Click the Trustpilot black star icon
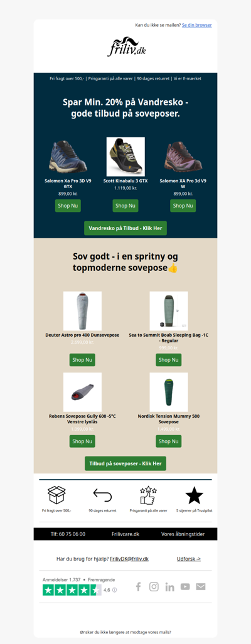This screenshot has height=644, width=251. pyautogui.click(x=195, y=495)
